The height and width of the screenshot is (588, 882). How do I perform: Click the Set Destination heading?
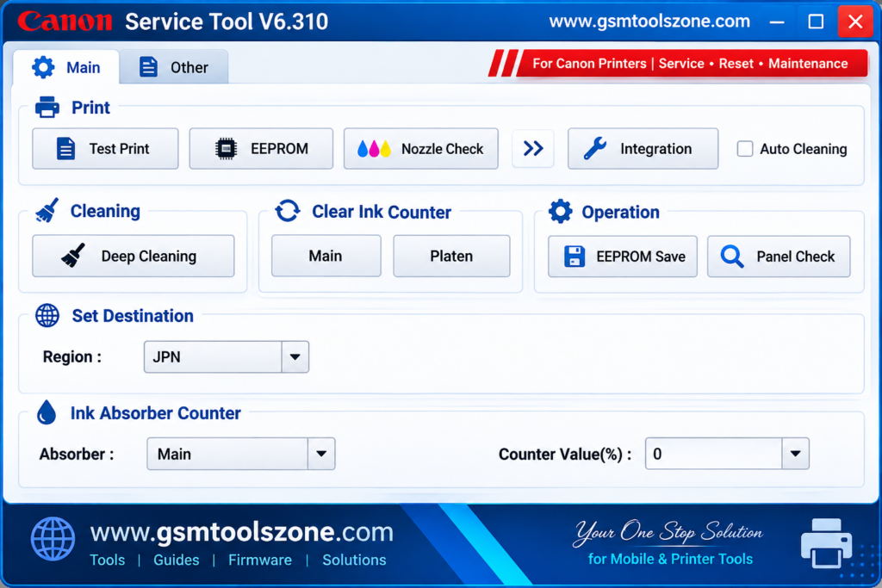point(133,316)
